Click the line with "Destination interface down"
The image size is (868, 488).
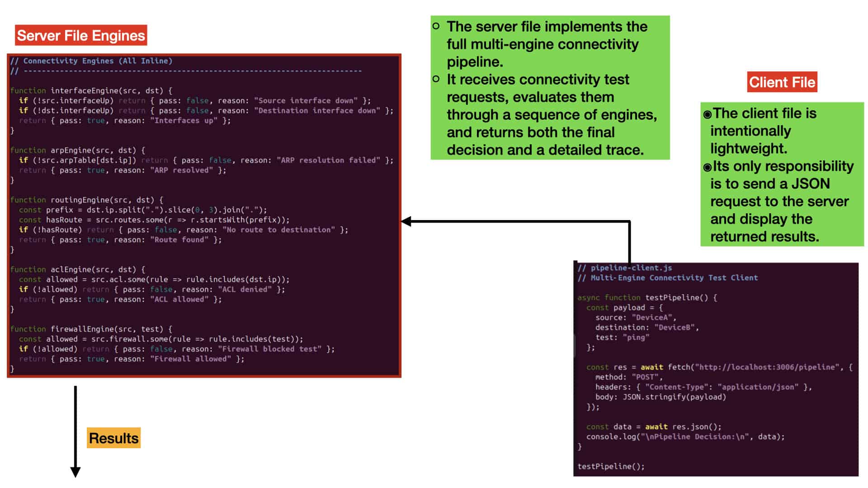206,111
